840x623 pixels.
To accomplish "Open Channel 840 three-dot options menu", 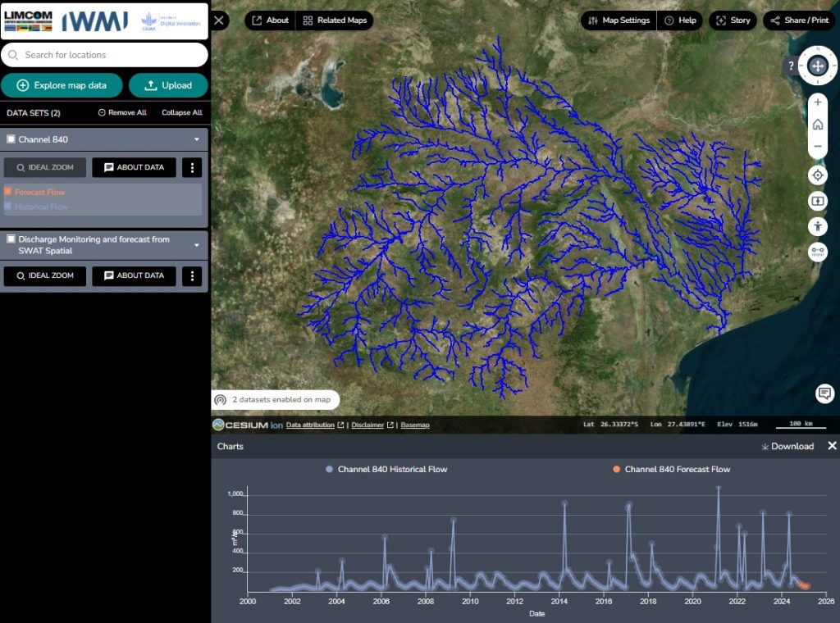I will [x=192, y=167].
